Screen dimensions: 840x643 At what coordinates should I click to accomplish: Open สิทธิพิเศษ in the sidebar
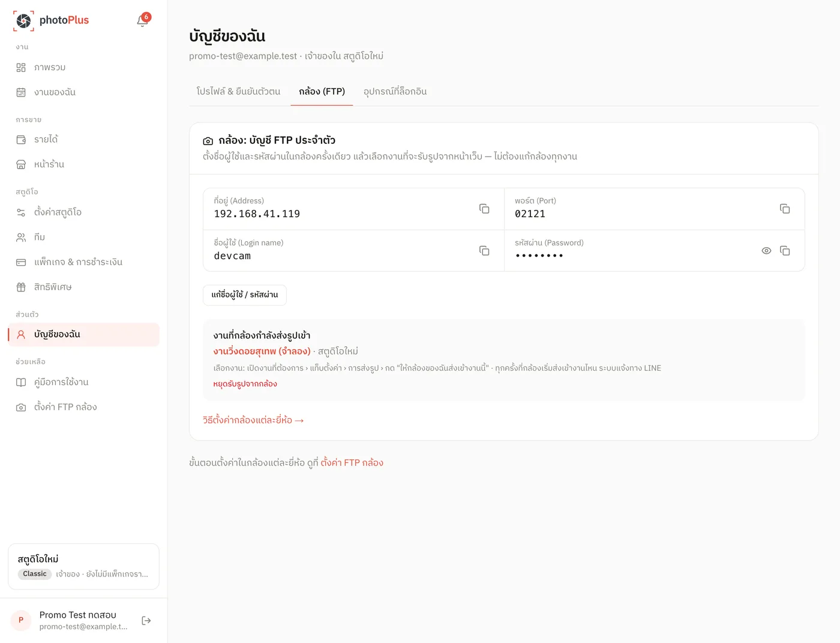coord(83,287)
